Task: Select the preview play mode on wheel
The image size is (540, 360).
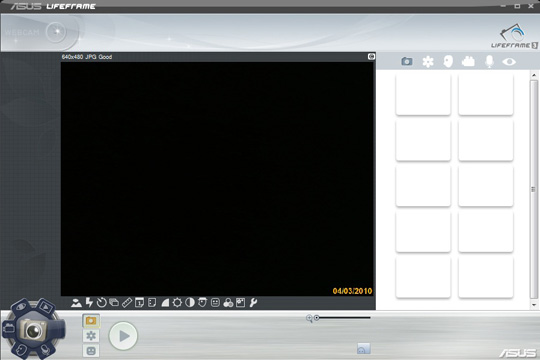Action: coord(45,306)
